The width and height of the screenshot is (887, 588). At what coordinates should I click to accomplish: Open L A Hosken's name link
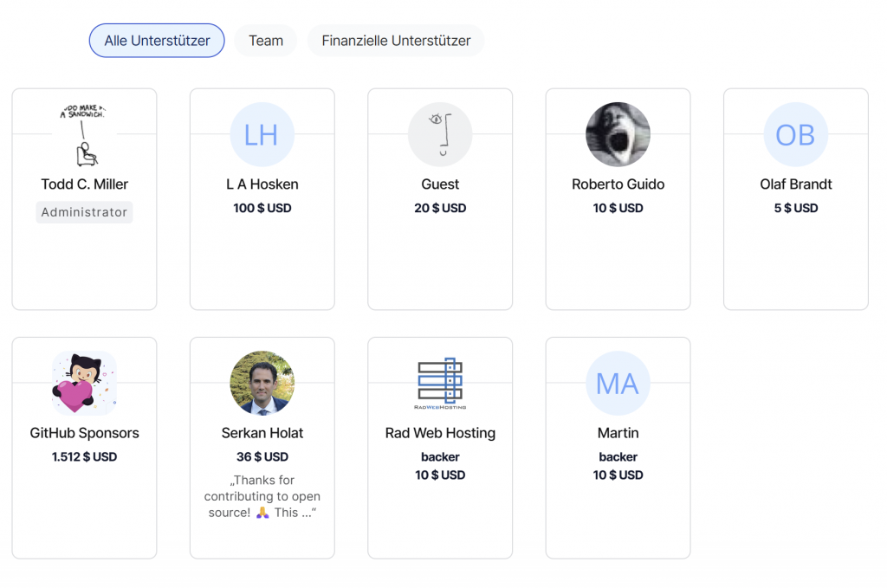click(262, 184)
